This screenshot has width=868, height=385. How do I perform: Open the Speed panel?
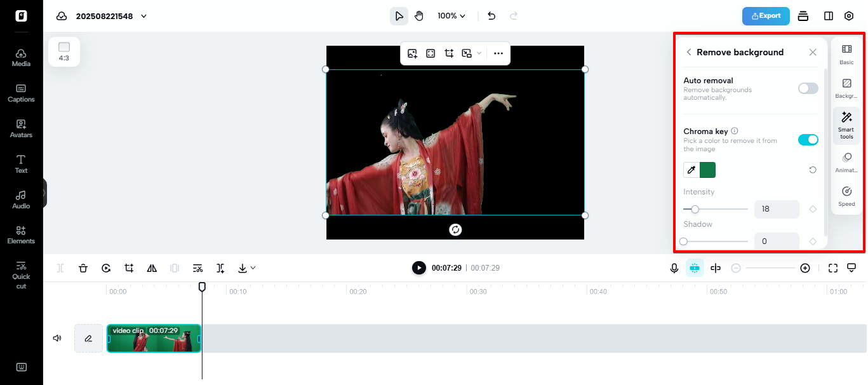pos(846,195)
